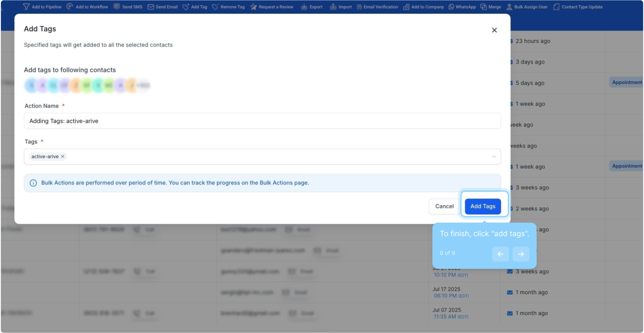This screenshot has height=333, width=644.
Task: Click the WhatsApp icon in toolbar
Action: (451, 7)
